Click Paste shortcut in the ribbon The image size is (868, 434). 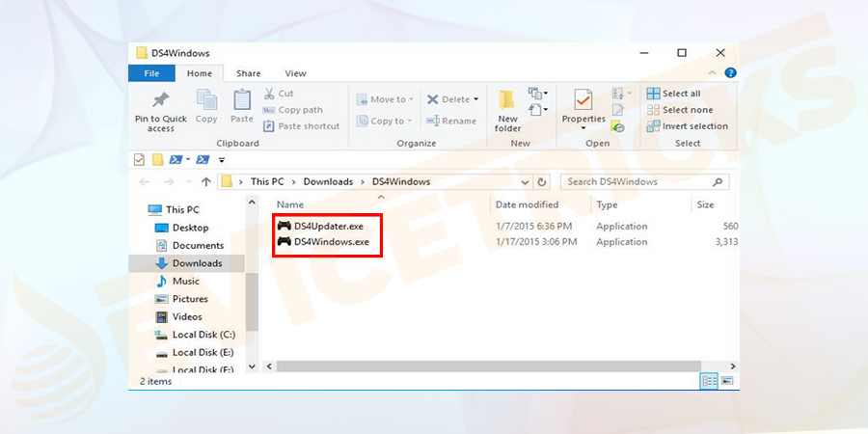point(301,126)
